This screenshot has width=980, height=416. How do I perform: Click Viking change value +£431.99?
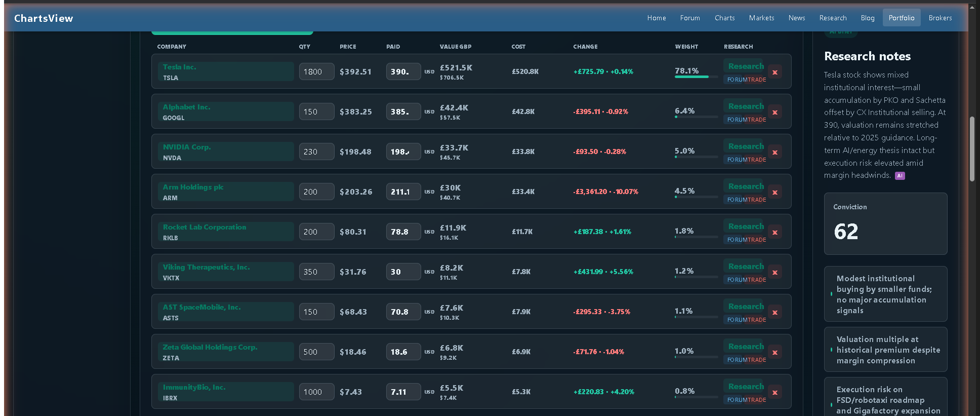[603, 272]
